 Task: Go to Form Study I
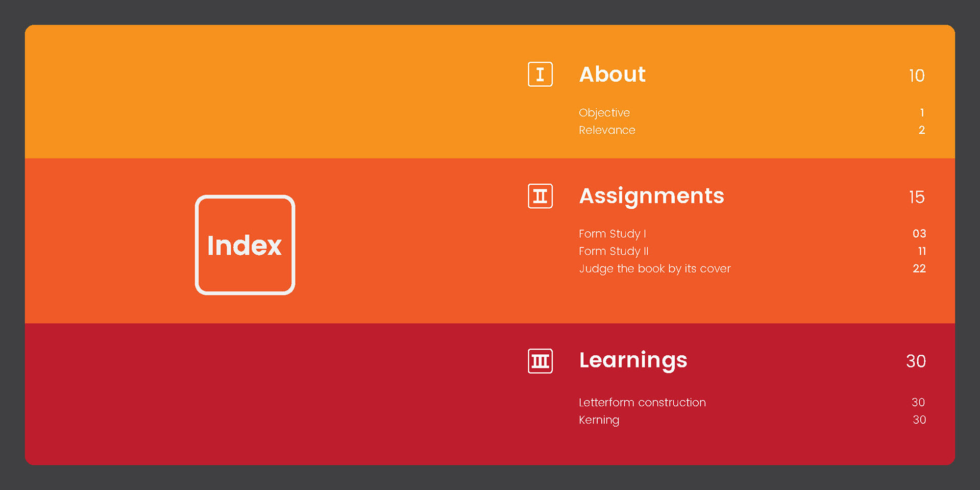[x=612, y=234]
